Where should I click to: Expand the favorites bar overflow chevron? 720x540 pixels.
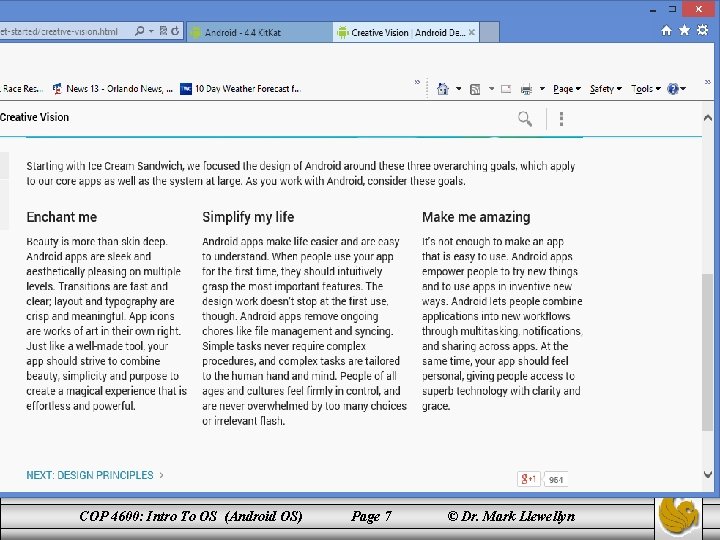coord(417,83)
